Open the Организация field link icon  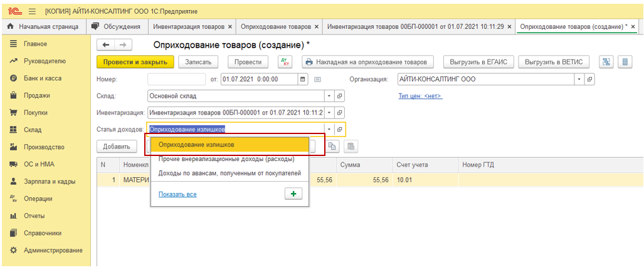click(x=589, y=80)
